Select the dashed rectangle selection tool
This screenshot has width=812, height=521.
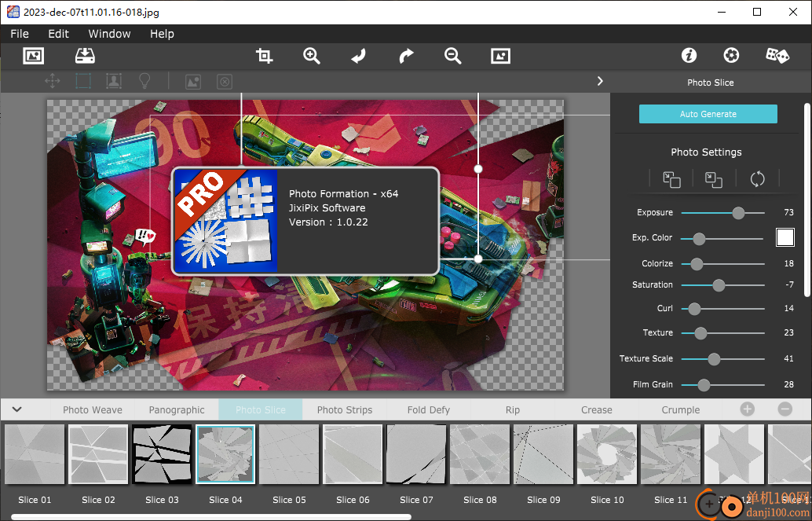click(83, 81)
